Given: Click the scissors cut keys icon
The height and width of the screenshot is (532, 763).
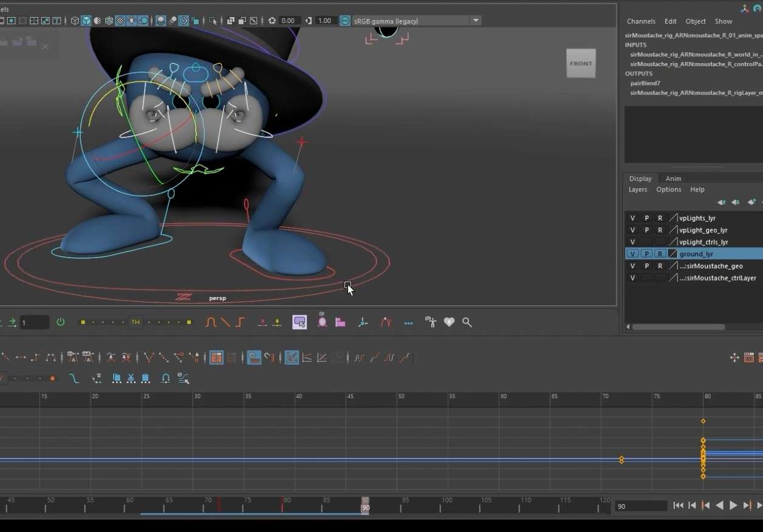Looking at the screenshot, I should click(131, 378).
